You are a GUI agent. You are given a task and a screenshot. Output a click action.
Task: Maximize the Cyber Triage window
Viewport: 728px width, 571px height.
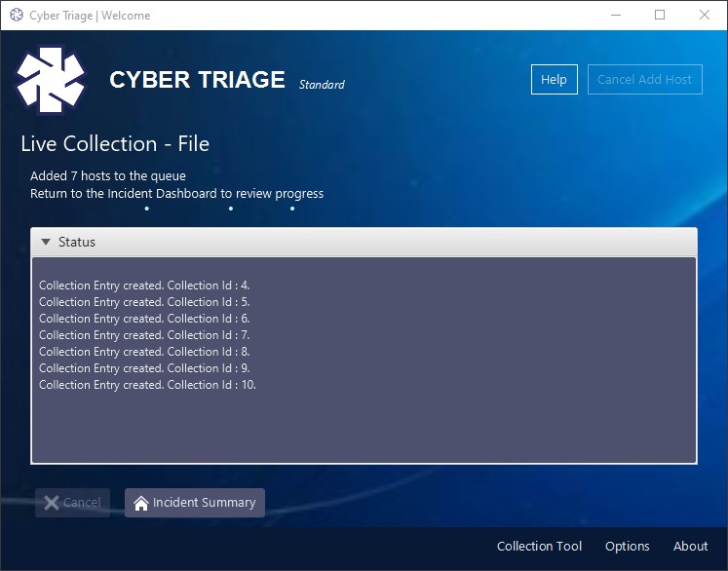659,16
